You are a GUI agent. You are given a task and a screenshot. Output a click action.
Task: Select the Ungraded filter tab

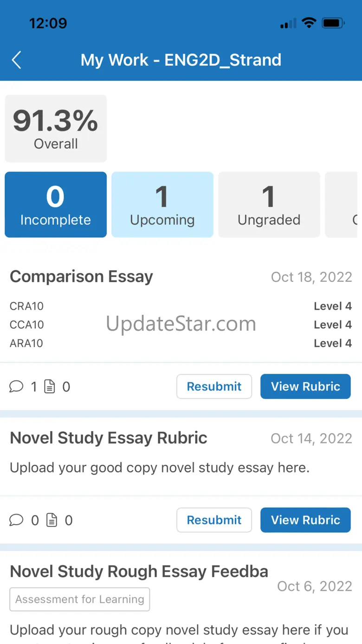[269, 205]
